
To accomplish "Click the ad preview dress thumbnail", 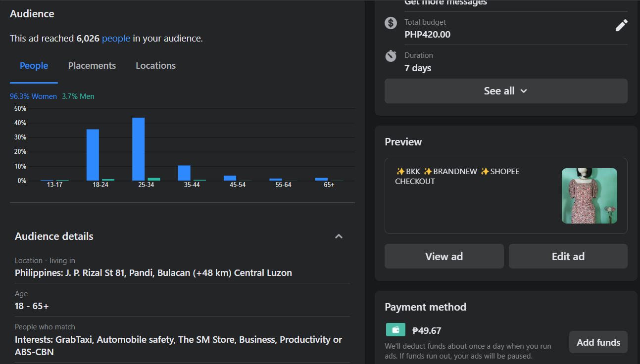I will tap(589, 196).
